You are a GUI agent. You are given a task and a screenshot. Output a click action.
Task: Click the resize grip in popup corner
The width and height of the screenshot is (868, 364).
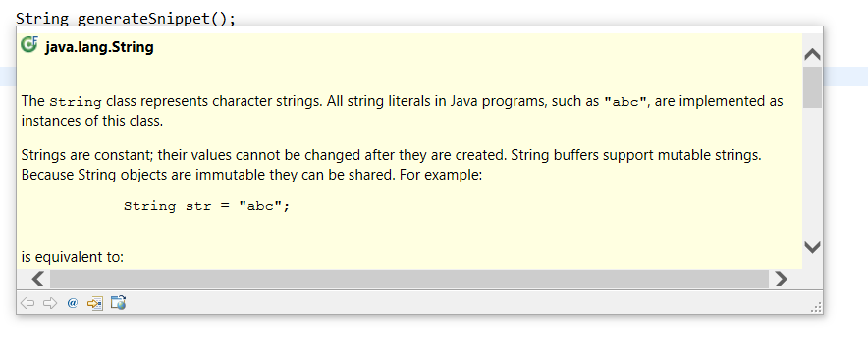[817, 307]
